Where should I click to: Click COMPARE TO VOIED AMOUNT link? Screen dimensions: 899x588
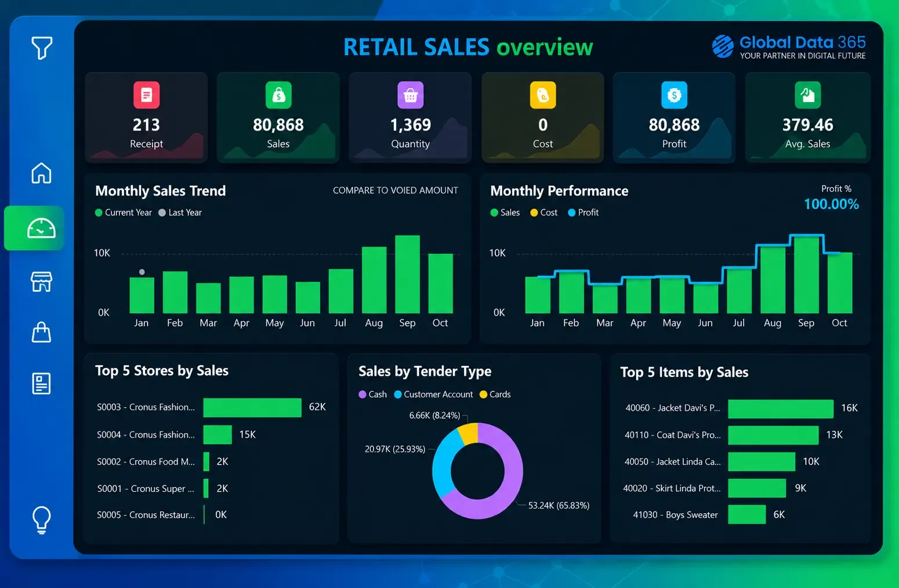coord(396,190)
